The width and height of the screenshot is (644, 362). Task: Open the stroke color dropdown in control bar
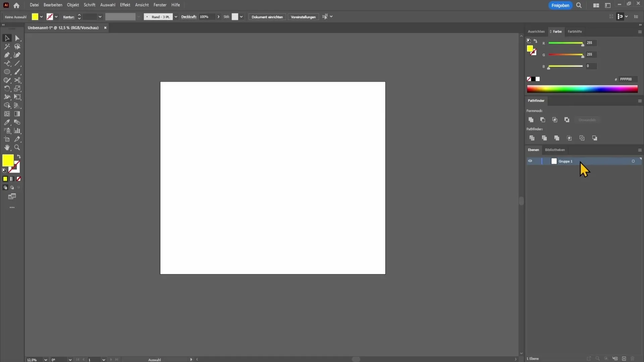coord(56,17)
